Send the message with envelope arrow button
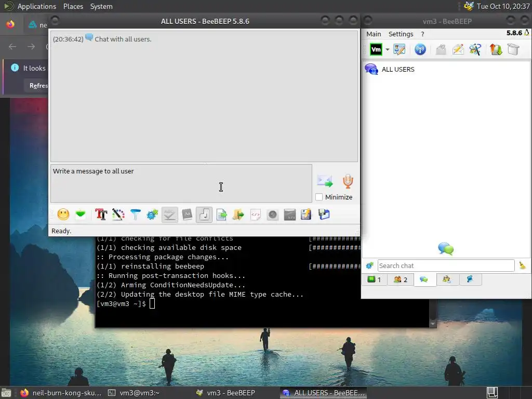532x399 pixels. (x=325, y=181)
